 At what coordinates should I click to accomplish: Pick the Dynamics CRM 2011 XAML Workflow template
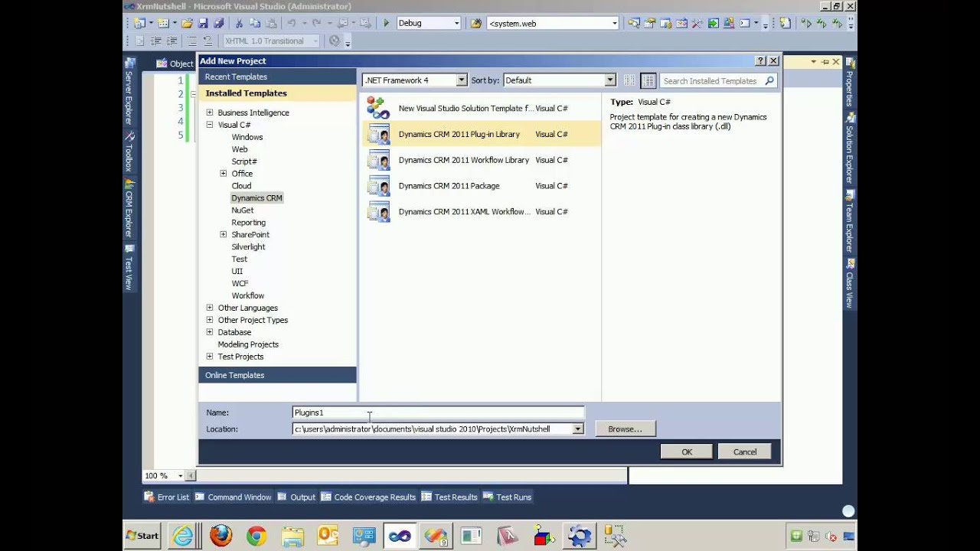(481, 212)
